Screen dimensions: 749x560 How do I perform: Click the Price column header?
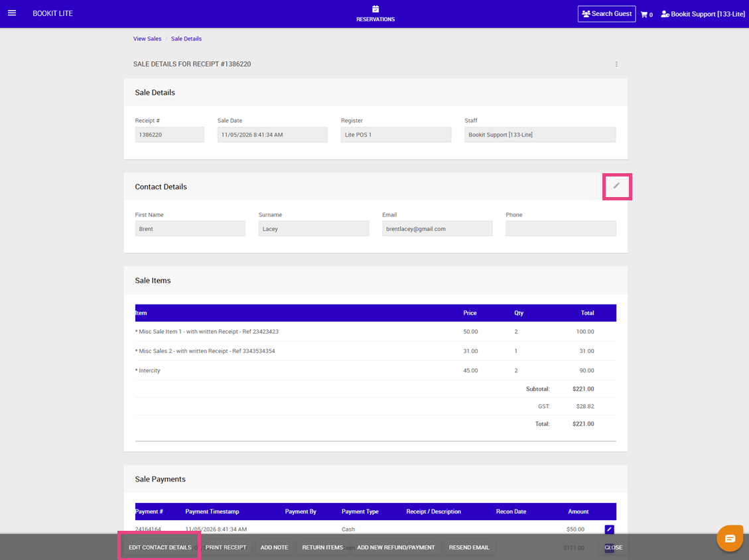click(x=470, y=313)
